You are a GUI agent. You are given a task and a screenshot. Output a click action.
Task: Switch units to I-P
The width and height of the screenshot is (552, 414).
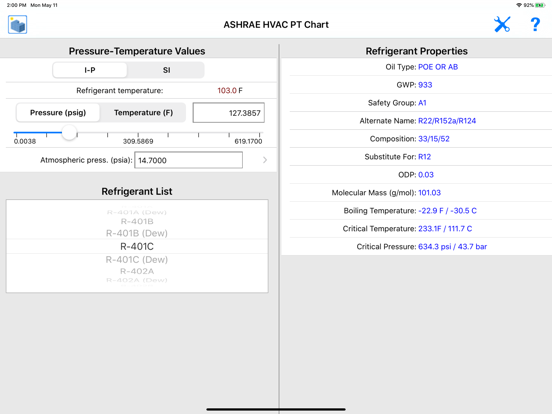point(90,70)
